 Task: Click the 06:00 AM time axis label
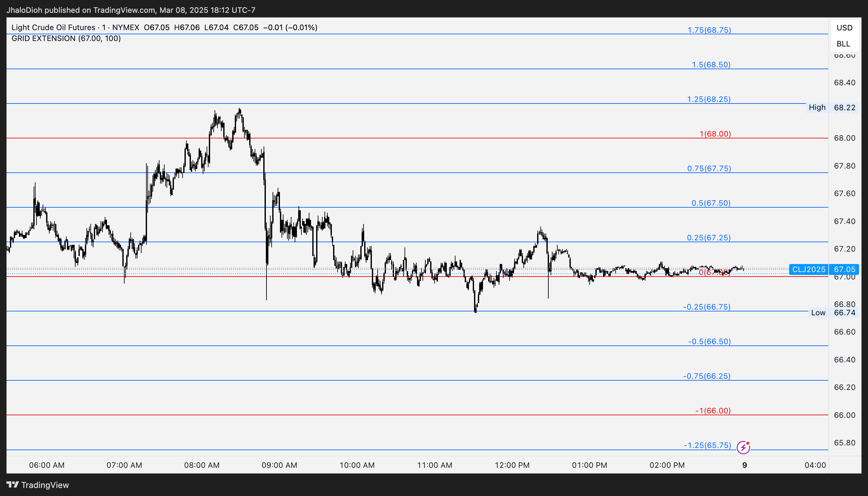tap(47, 465)
